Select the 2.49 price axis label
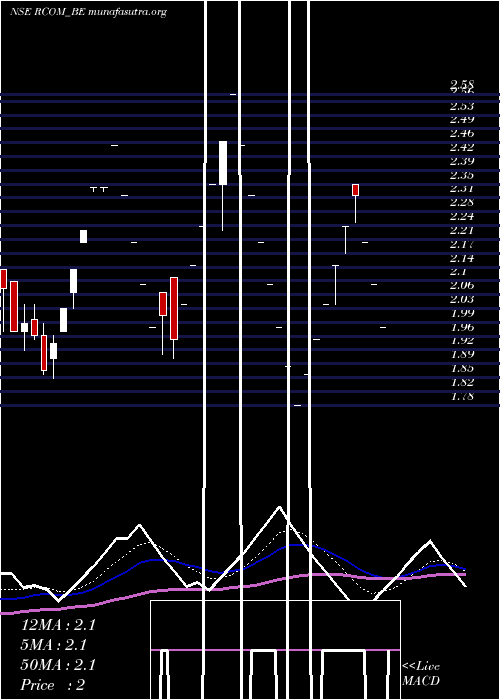 point(462,119)
